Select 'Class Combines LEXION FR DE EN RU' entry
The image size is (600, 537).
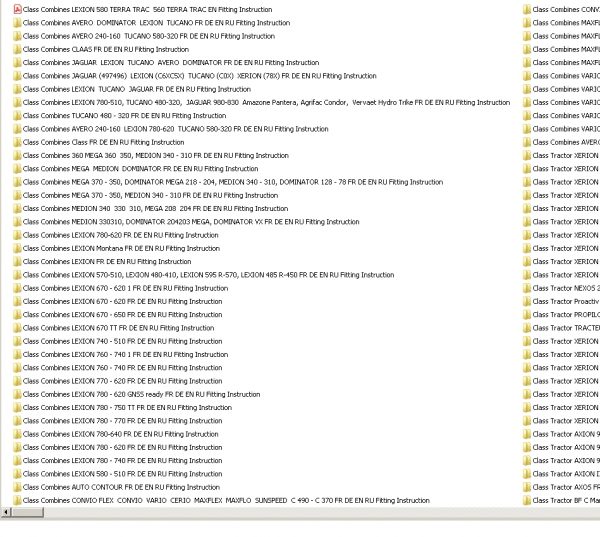[x=107, y=261]
